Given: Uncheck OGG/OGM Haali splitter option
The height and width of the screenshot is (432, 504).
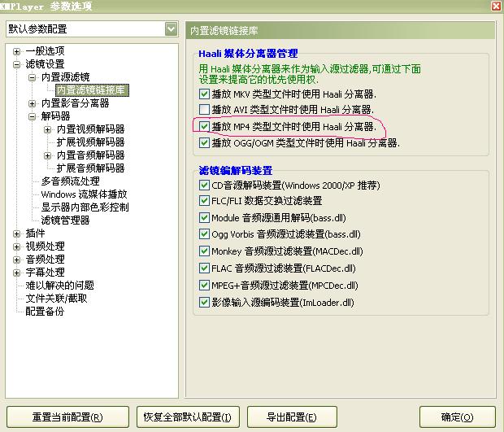Looking at the screenshot, I should (x=204, y=142).
